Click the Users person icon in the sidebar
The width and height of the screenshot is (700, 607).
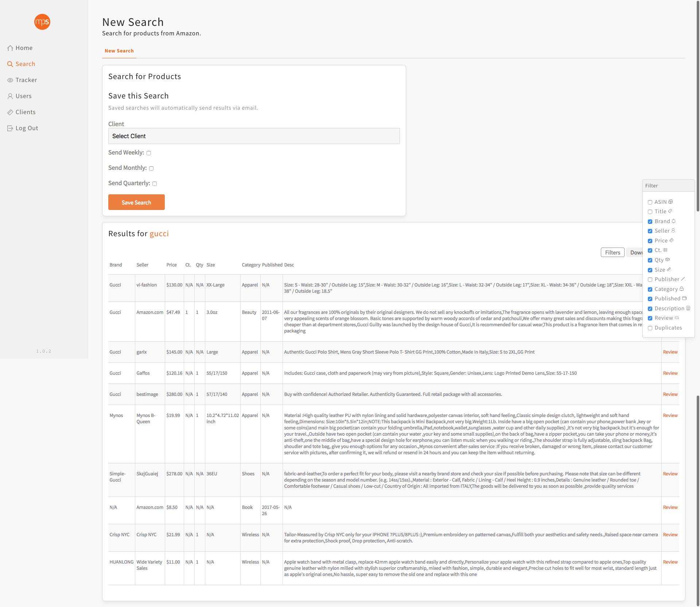tap(10, 96)
